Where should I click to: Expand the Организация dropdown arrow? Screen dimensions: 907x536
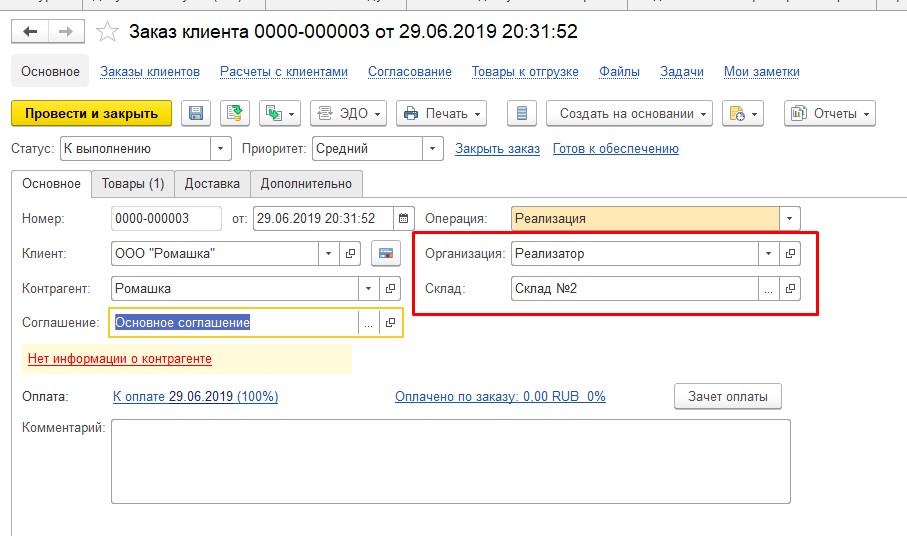coord(768,253)
